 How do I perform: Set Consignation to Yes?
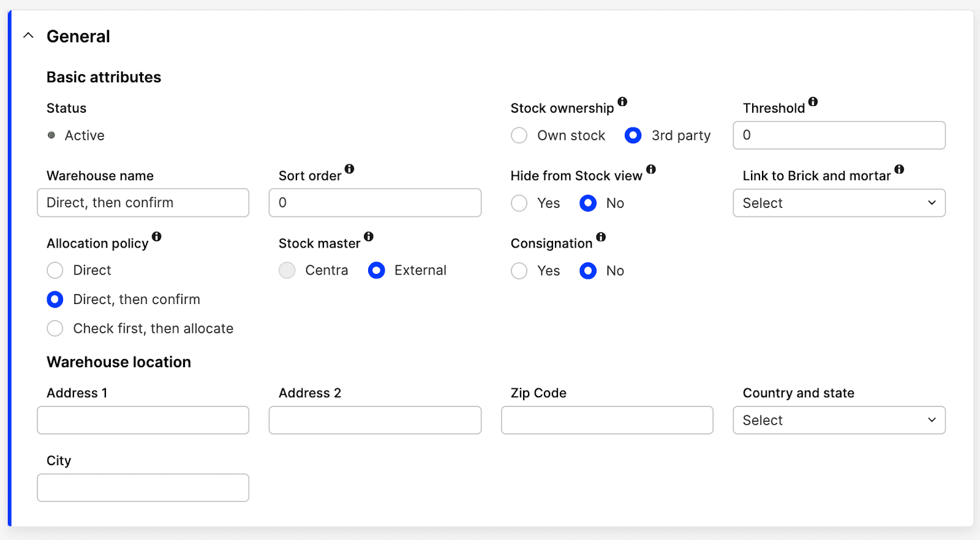tap(519, 271)
